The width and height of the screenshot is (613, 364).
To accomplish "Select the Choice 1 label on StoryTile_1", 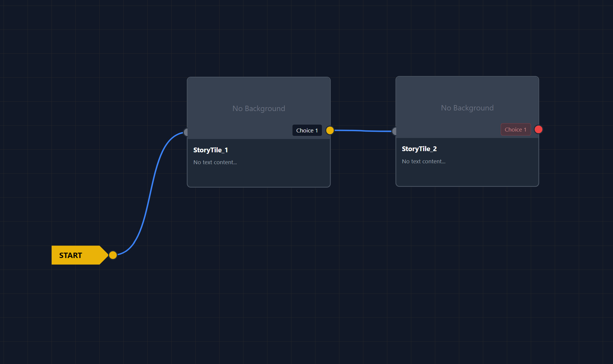I will (x=307, y=130).
